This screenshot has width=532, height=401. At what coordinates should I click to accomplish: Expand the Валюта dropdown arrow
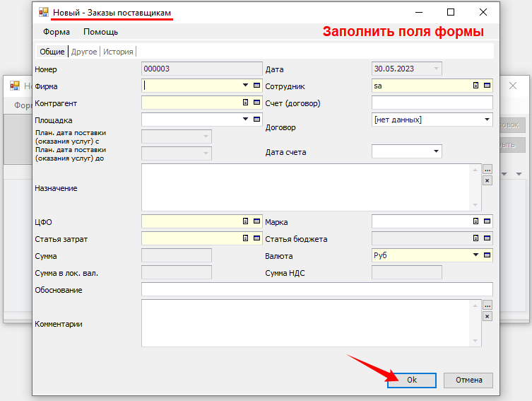pyautogui.click(x=476, y=256)
